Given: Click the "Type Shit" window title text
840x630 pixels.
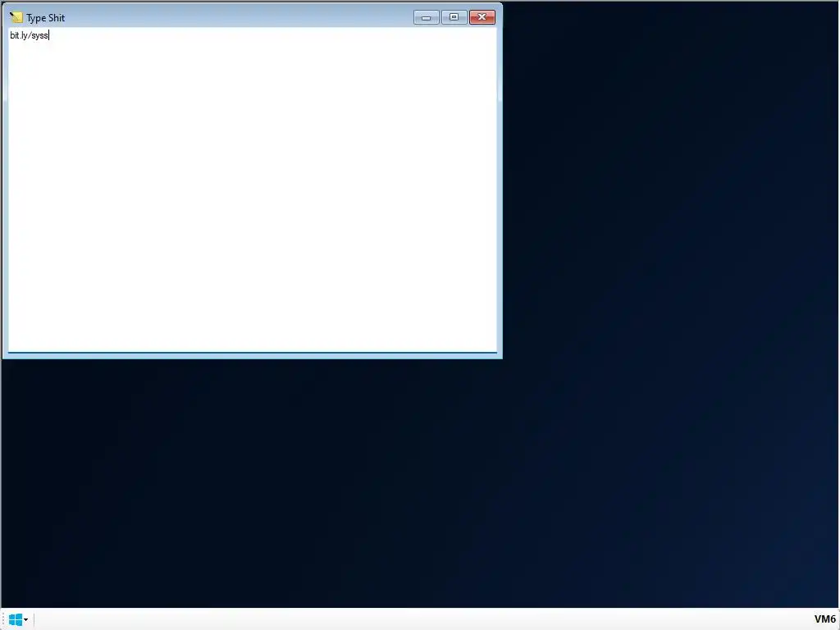Looking at the screenshot, I should pos(46,18).
